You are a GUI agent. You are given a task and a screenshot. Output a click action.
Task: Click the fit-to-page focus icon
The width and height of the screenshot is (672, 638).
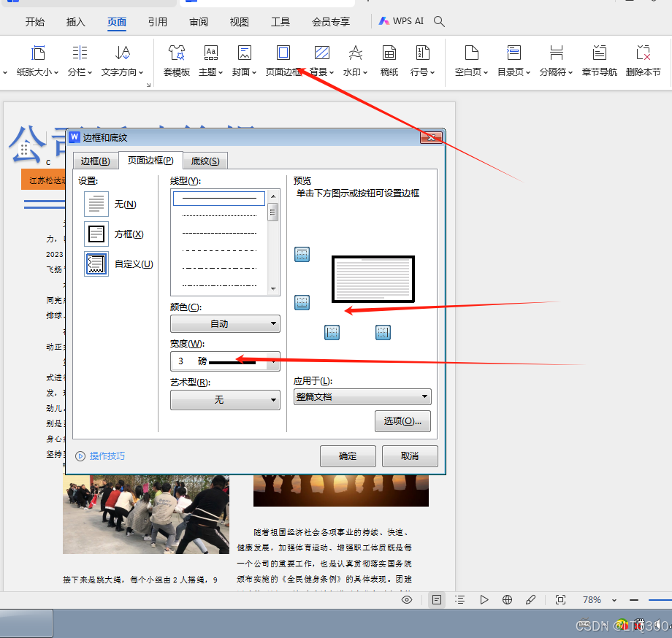[560, 600]
